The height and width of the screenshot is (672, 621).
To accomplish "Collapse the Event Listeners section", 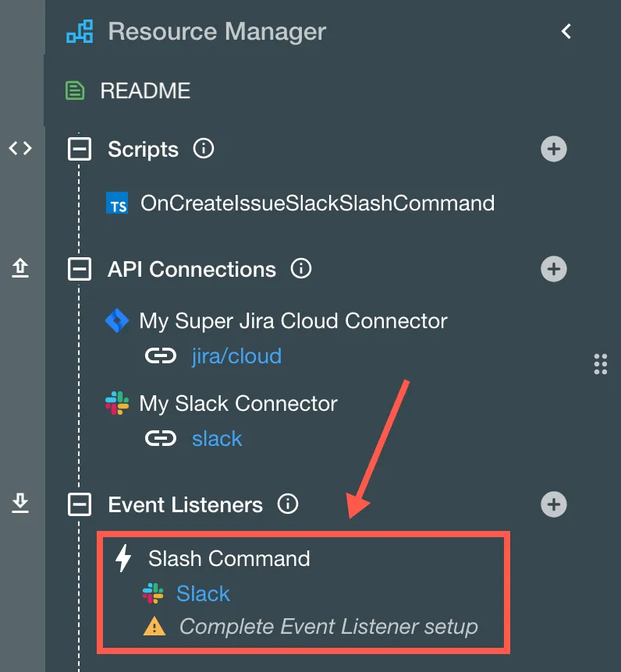I will (x=80, y=504).
